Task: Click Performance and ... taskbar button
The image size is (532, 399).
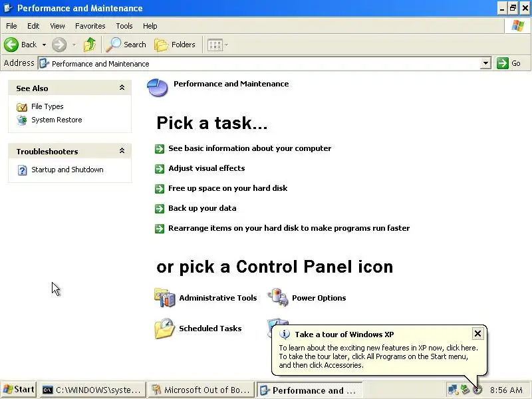Action: 309,390
